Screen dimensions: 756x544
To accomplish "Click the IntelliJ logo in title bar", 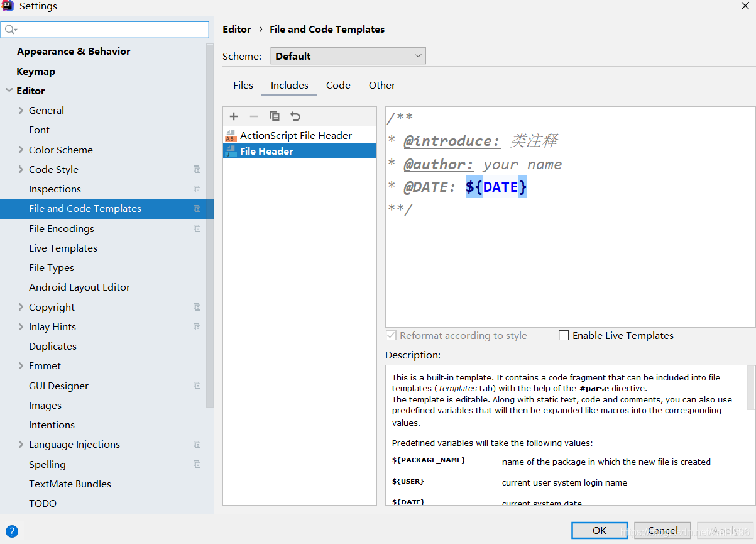I will click(8, 6).
